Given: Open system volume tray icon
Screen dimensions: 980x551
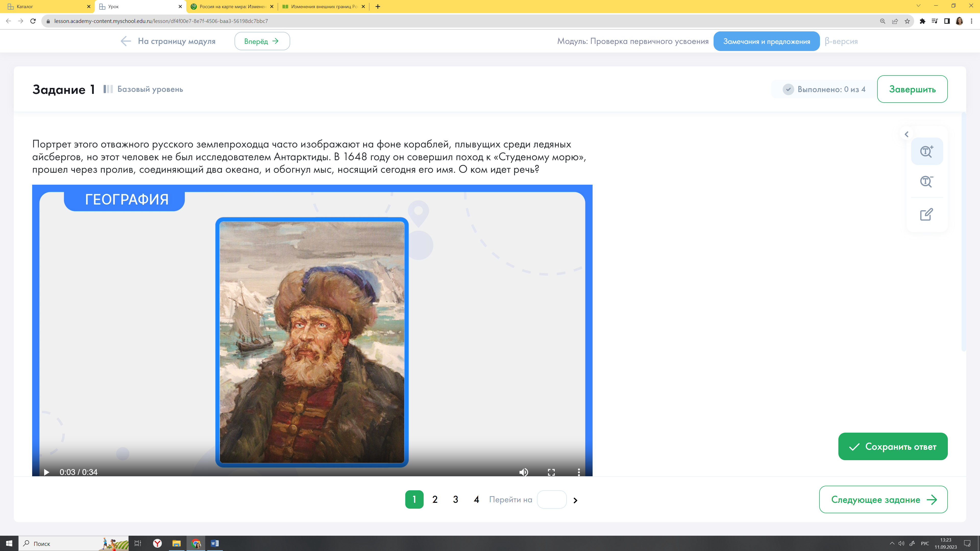Looking at the screenshot, I should [x=901, y=543].
